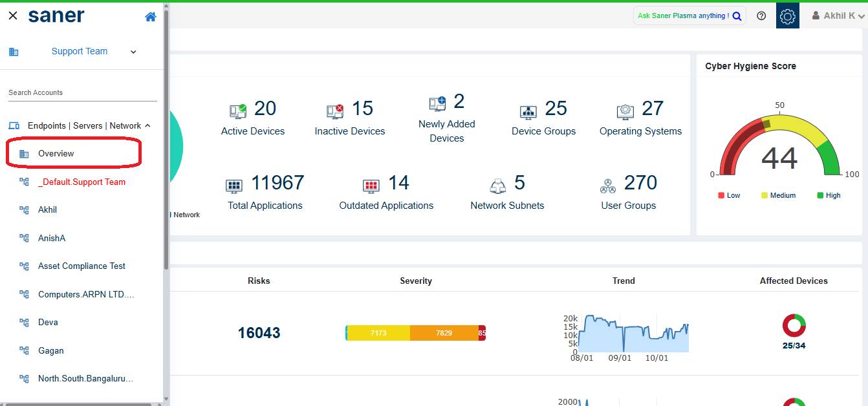Open the Akhil K user menu
The width and height of the screenshot is (868, 406).
coord(838,16)
